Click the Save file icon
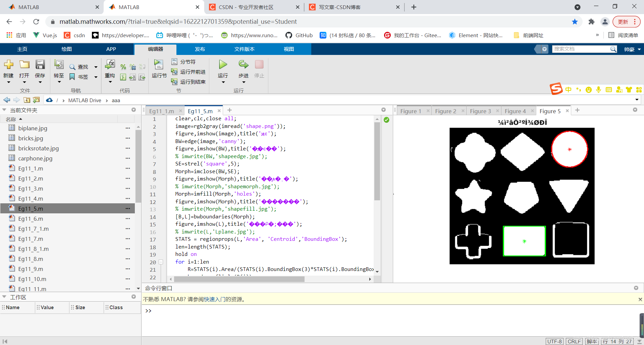Viewport: 644px width, 345px height. (x=40, y=64)
